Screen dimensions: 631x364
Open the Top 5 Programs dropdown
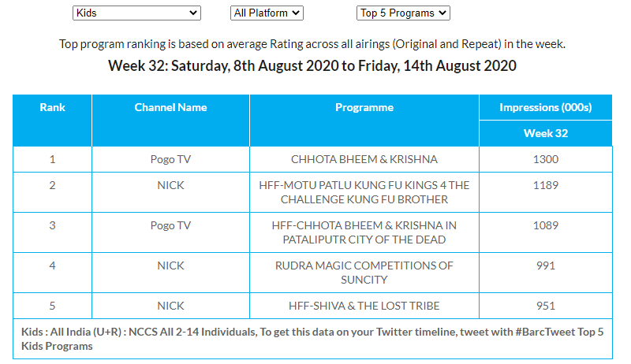(403, 13)
